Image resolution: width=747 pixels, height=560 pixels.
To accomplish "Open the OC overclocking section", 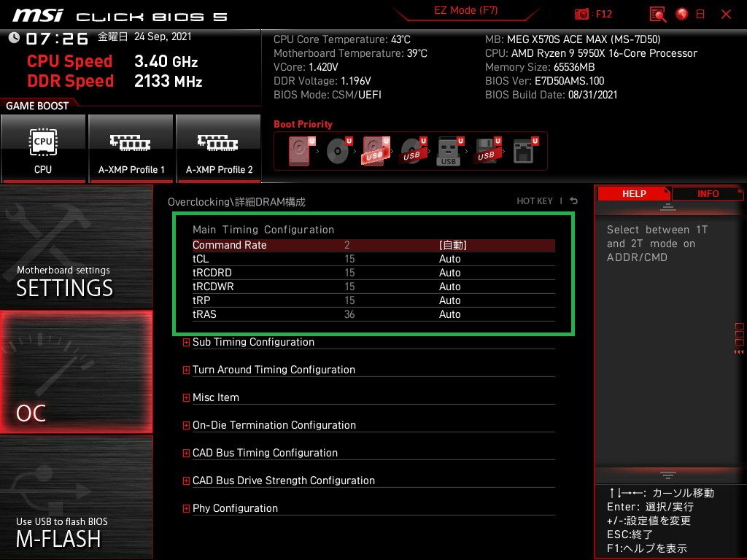I will pos(76,372).
